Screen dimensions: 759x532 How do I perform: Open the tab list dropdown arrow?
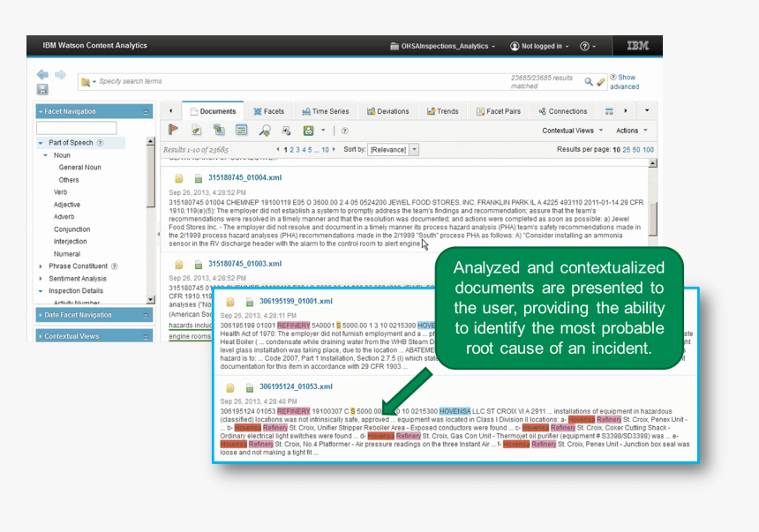click(x=647, y=111)
